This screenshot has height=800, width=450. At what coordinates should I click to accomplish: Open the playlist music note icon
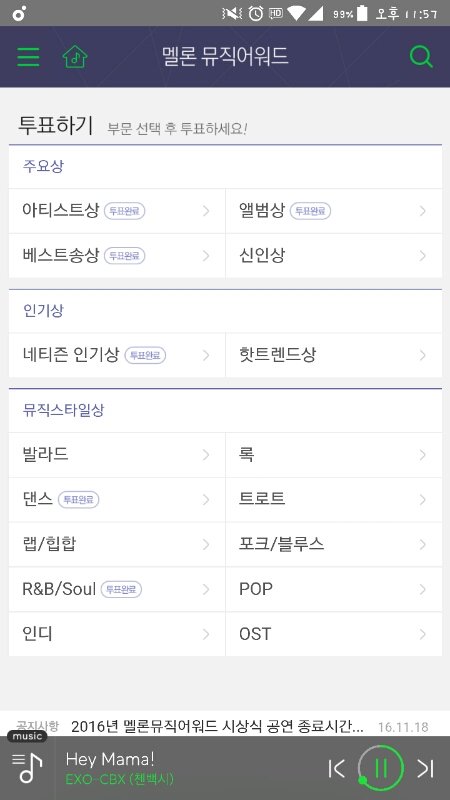point(27,767)
